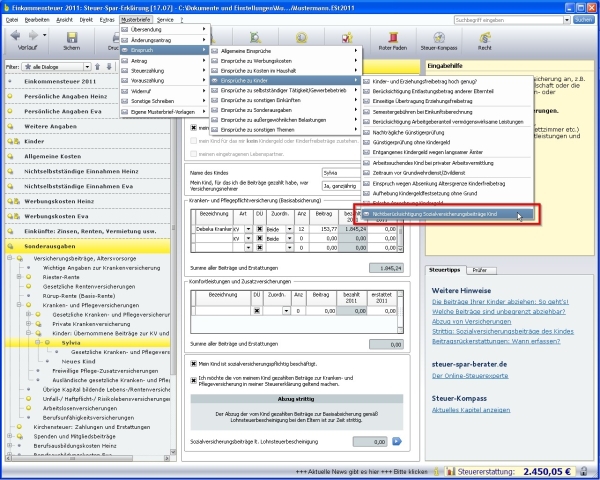
Task: Click the Werbungskosten Heinz status icon
Action: [x=13, y=201]
